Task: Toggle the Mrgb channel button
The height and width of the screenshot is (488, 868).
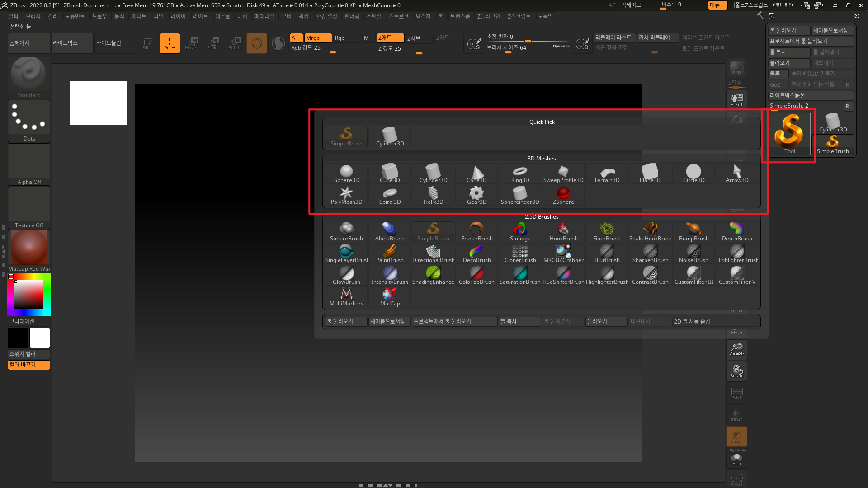Action: click(x=318, y=38)
